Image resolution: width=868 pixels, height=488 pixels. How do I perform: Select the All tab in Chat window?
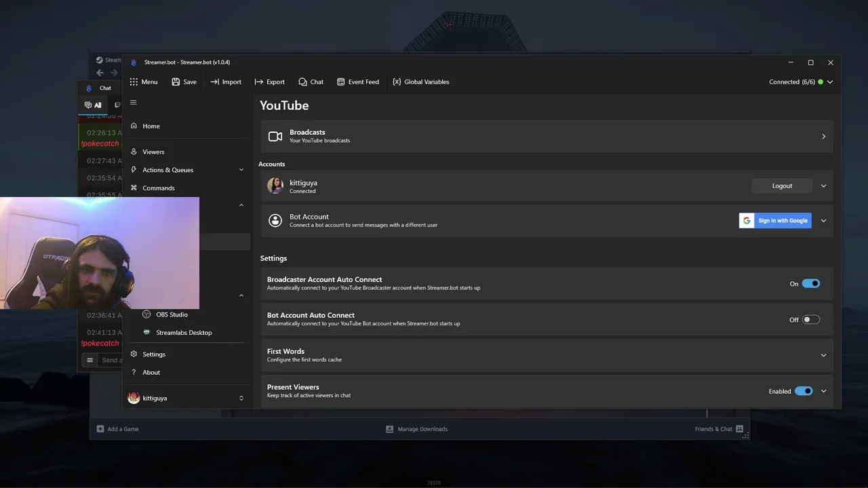click(93, 105)
